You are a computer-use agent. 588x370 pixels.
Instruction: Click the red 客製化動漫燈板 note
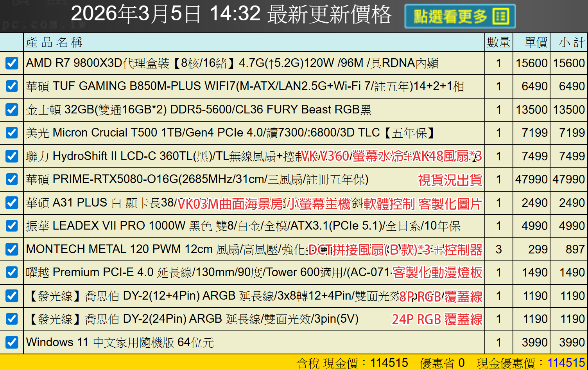click(x=437, y=273)
